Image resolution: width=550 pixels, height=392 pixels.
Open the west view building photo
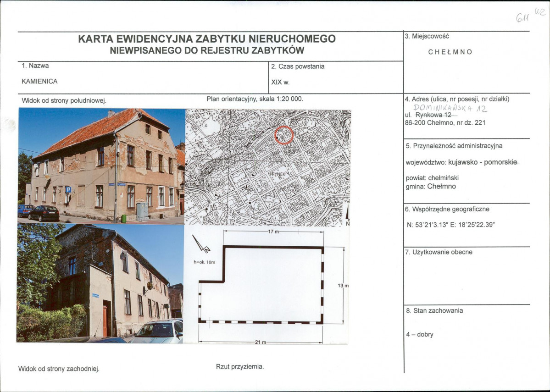[100, 283]
